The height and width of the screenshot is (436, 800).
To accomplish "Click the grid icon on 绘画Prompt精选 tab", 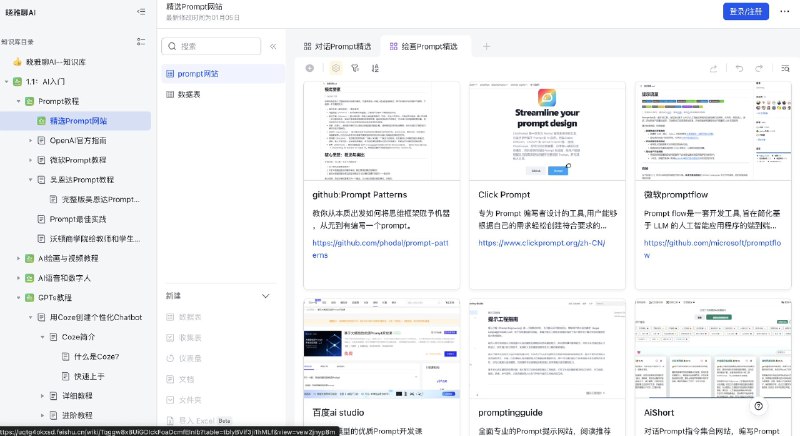I will pos(393,46).
